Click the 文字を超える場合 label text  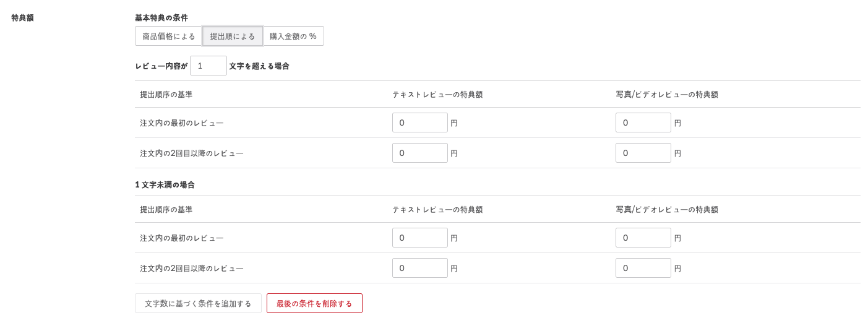click(x=259, y=66)
